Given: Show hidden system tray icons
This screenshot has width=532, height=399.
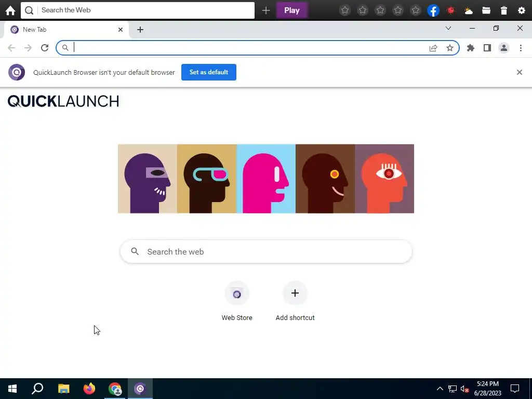Looking at the screenshot, I should pos(440,389).
